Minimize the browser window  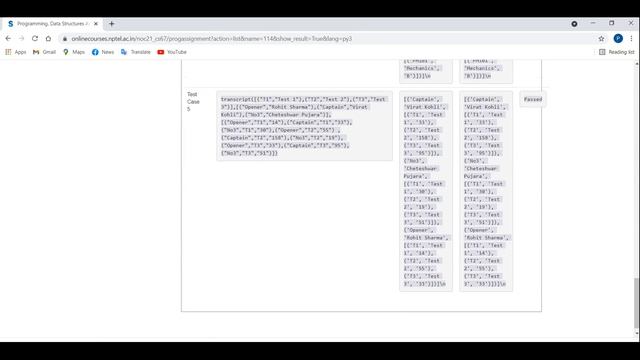tap(593, 23)
